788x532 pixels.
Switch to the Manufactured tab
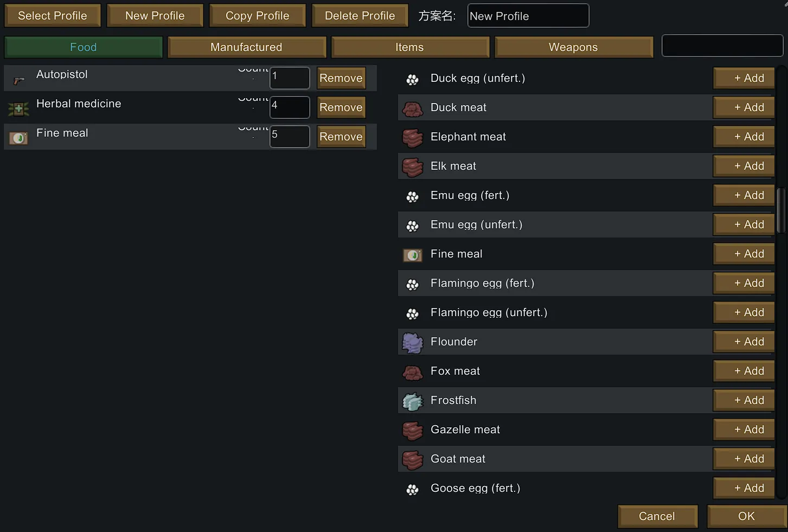(247, 47)
